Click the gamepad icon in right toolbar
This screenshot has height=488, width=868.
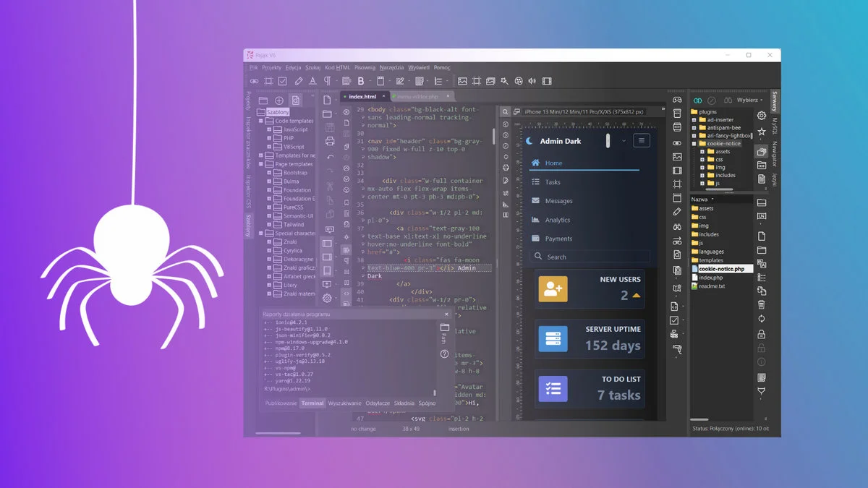point(677,99)
